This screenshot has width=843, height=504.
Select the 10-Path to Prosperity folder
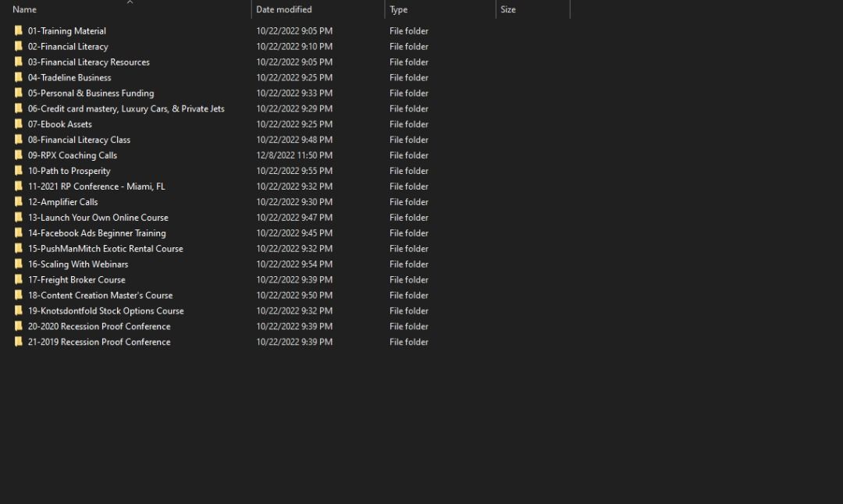69,171
